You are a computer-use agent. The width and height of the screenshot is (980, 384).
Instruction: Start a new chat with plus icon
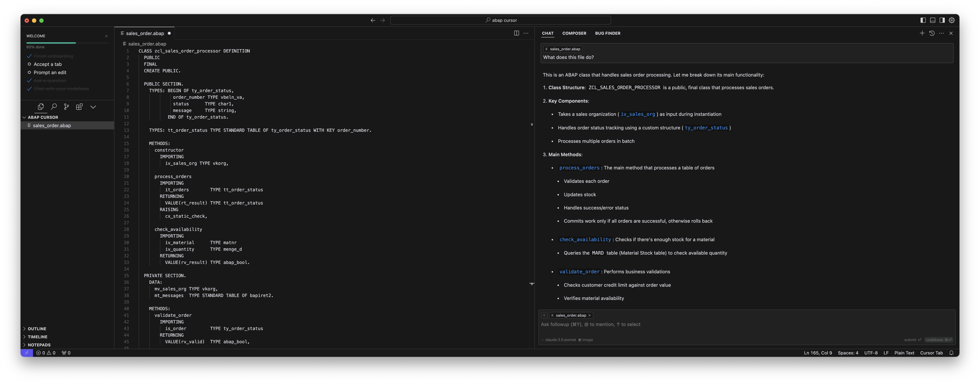tap(922, 33)
